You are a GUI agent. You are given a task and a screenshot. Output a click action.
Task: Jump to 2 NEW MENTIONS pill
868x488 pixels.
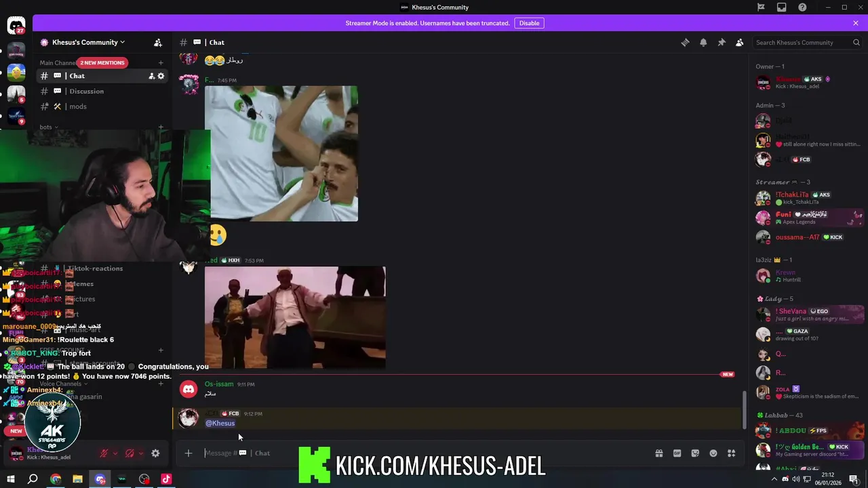[102, 63]
